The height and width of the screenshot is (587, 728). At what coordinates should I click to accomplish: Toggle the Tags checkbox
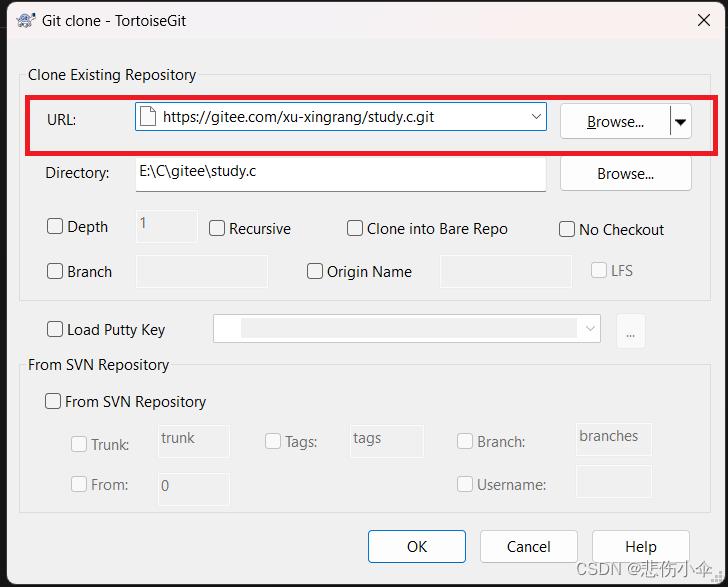tap(273, 441)
